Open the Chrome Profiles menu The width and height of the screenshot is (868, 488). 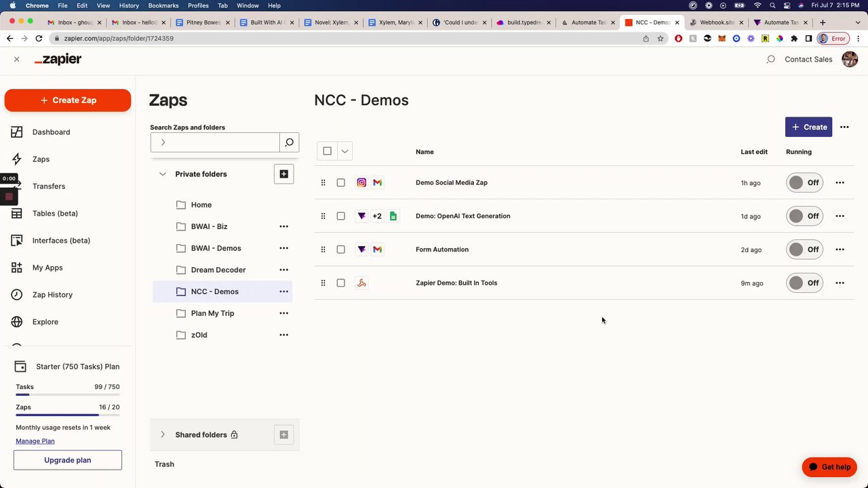point(198,5)
